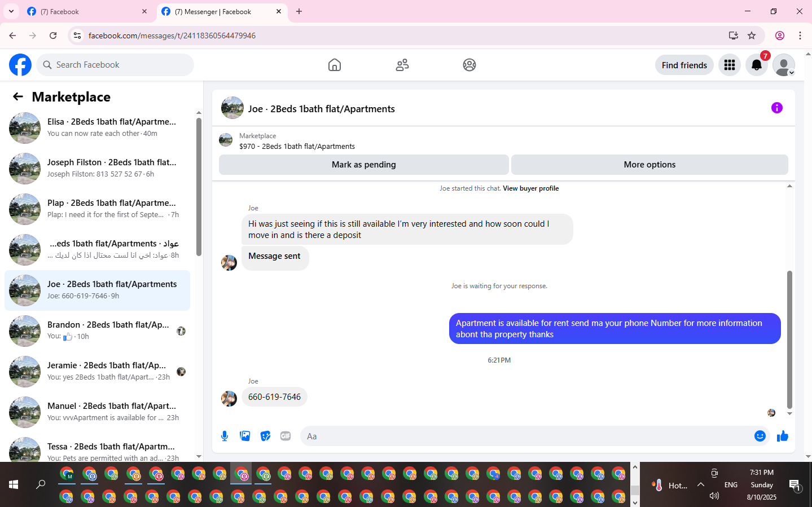Screen dimensions: 812x507
Task: Click the ENG language indicator
Action: click(x=731, y=485)
